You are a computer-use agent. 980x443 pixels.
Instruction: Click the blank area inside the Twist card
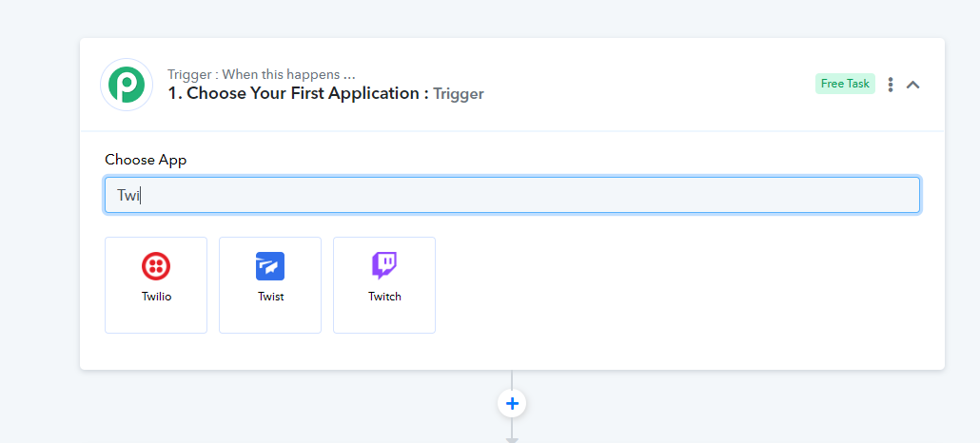click(270, 318)
